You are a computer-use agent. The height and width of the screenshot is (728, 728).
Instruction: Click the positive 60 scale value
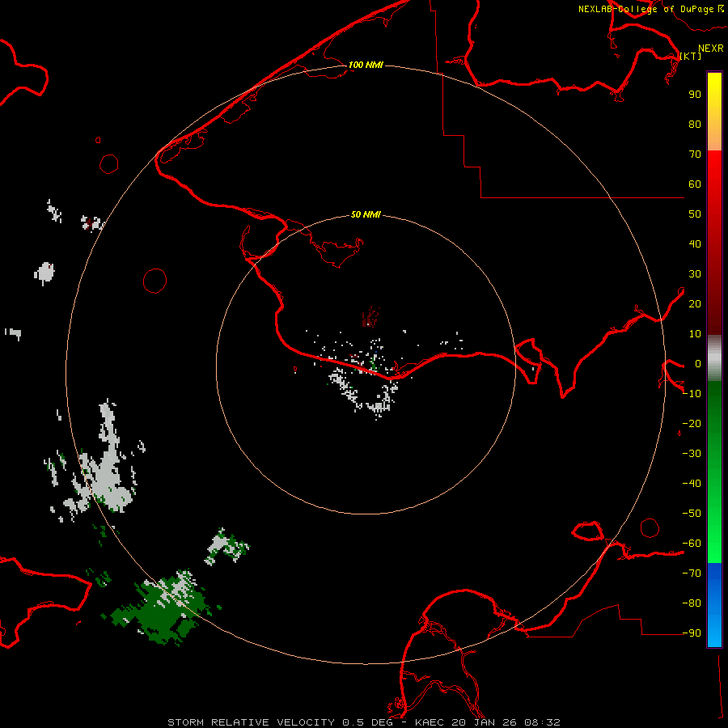pyautogui.click(x=695, y=184)
